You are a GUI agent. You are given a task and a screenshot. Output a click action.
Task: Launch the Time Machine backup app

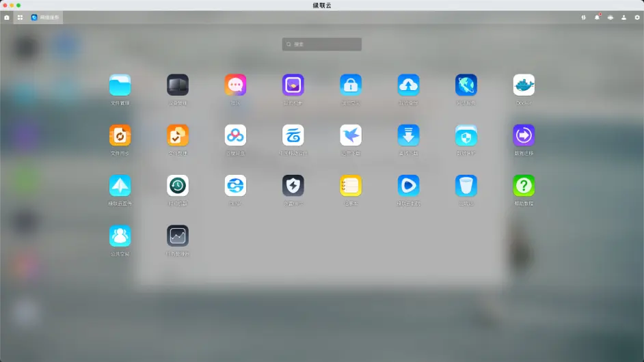point(178,186)
